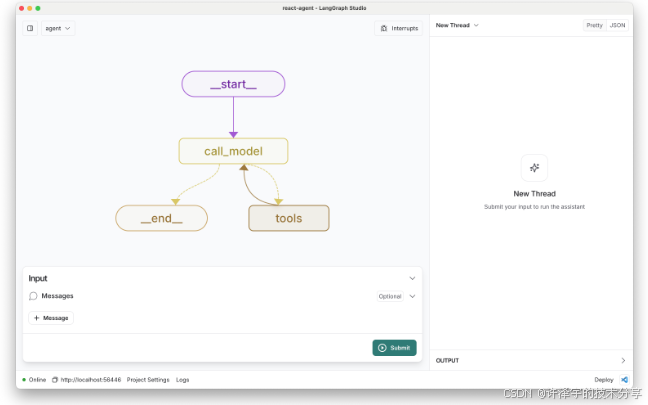Open Logs in status bar
The height and width of the screenshot is (405, 648).
tap(182, 380)
